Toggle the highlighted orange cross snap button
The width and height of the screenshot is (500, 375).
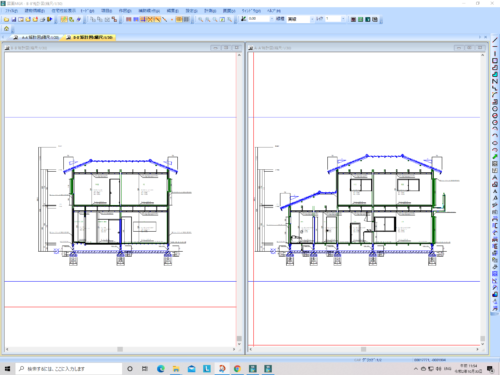(x=150, y=19)
